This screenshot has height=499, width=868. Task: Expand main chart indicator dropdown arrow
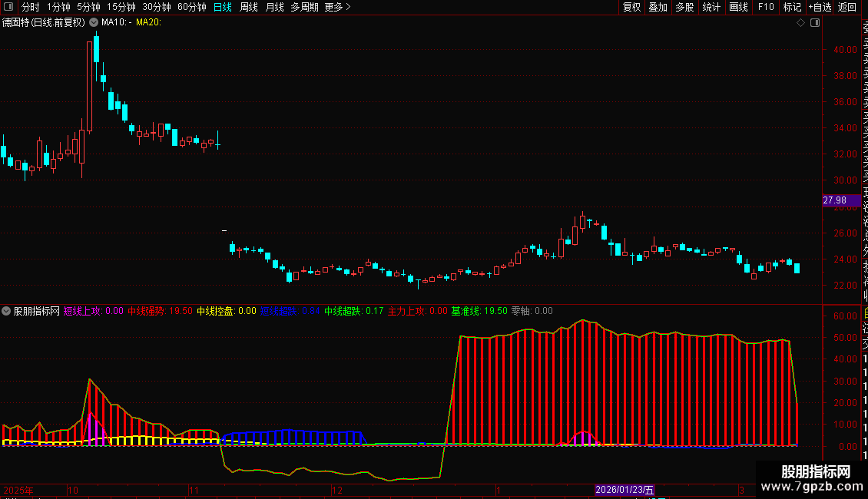point(94,22)
